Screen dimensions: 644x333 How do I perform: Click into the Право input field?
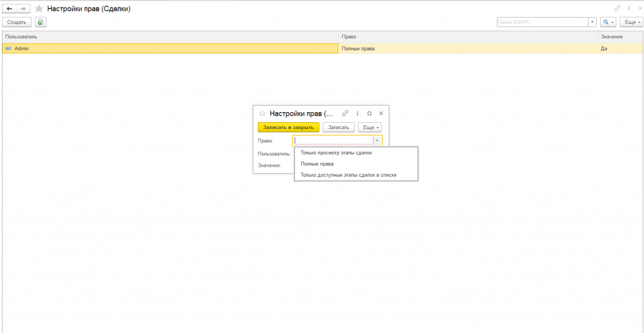[333, 140]
